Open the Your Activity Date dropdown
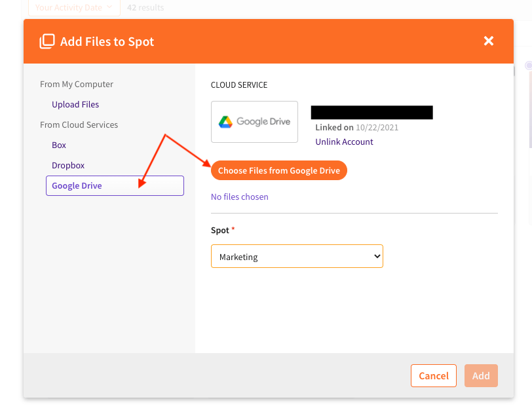Viewport: 532px width, 414px height. tap(74, 7)
